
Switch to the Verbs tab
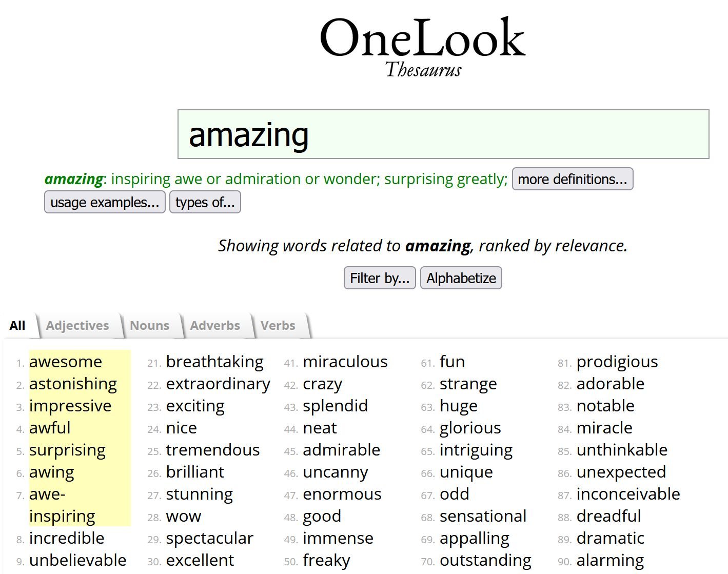tap(278, 326)
